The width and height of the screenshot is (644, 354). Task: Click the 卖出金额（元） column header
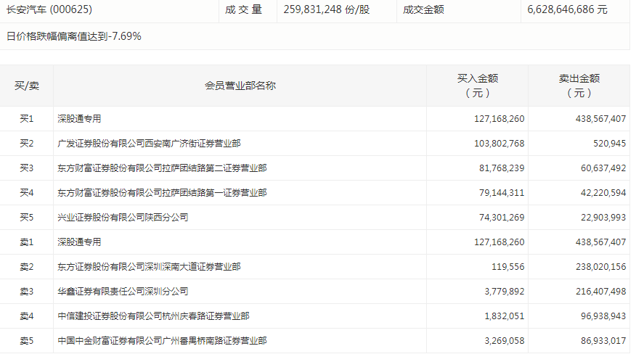579,86
